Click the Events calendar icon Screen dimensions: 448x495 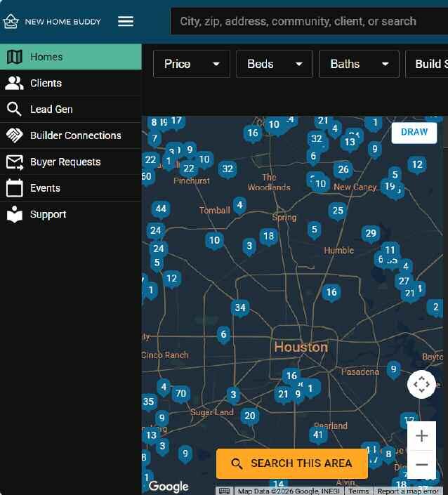coord(15,188)
